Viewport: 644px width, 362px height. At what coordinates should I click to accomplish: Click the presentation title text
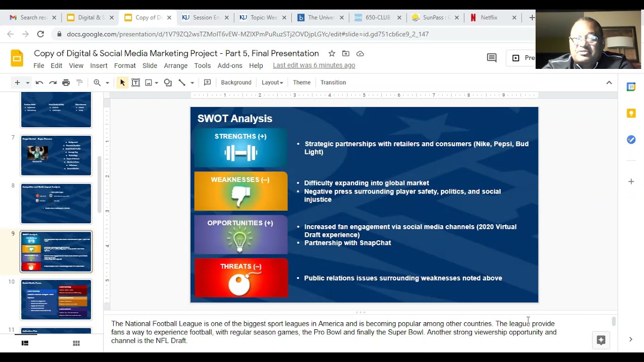tap(176, 53)
